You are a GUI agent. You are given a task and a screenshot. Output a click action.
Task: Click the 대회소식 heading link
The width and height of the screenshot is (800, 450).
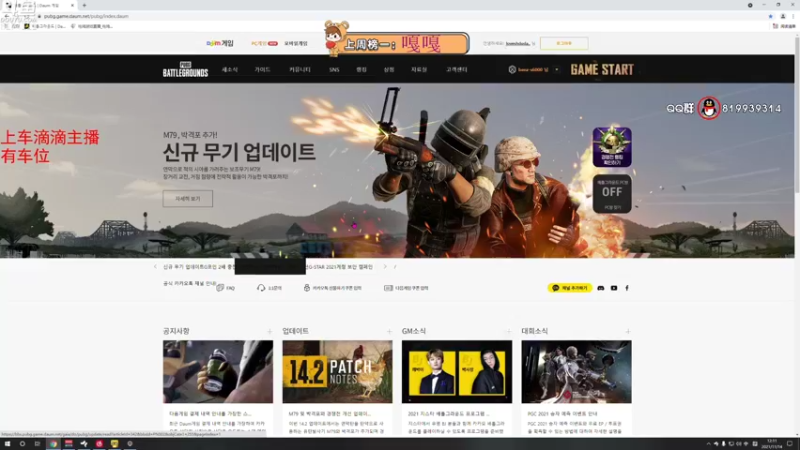click(x=535, y=331)
